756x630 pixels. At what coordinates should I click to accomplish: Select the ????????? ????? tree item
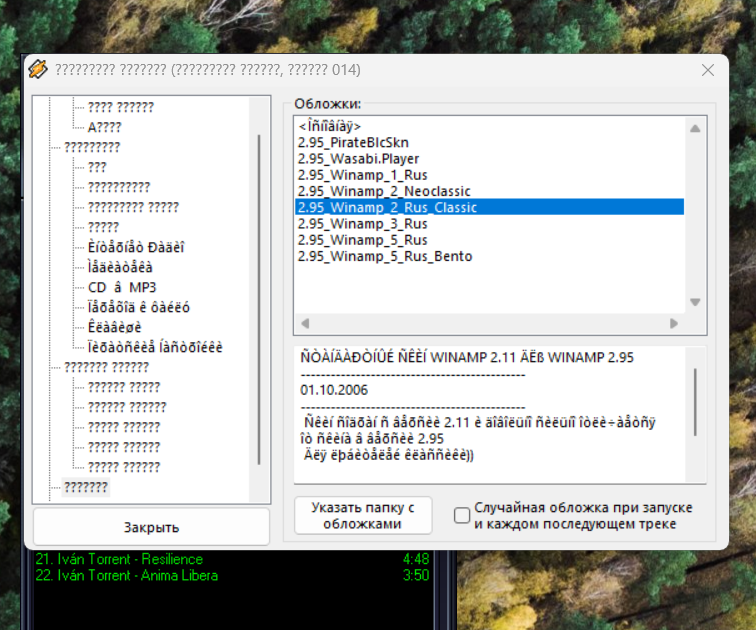133,207
